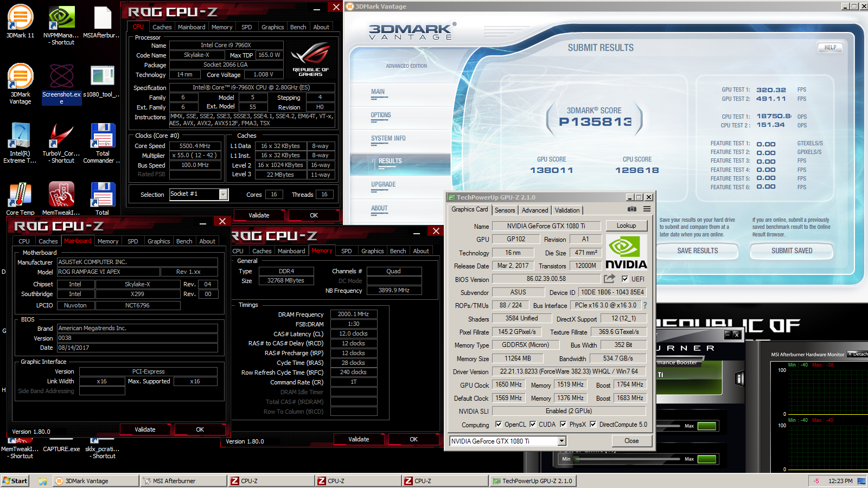
Task: Open Caches tab in CPU-Z Processor window
Action: point(162,27)
